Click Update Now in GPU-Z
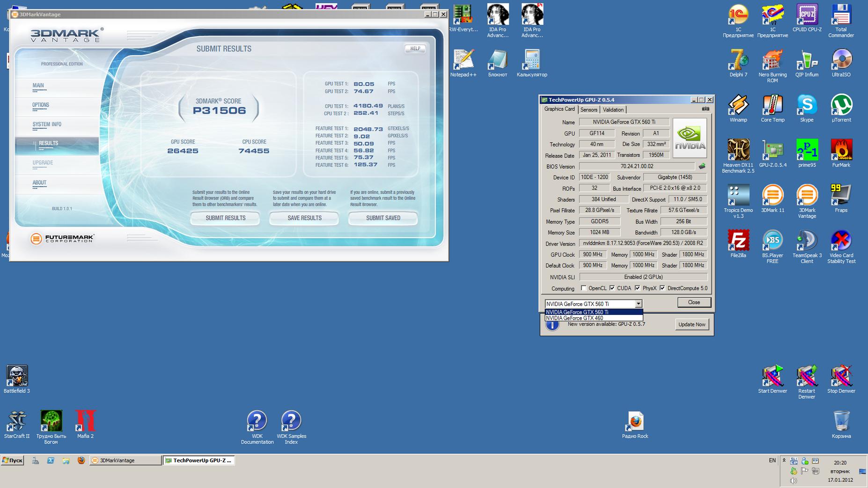The height and width of the screenshot is (488, 868). [x=692, y=324]
